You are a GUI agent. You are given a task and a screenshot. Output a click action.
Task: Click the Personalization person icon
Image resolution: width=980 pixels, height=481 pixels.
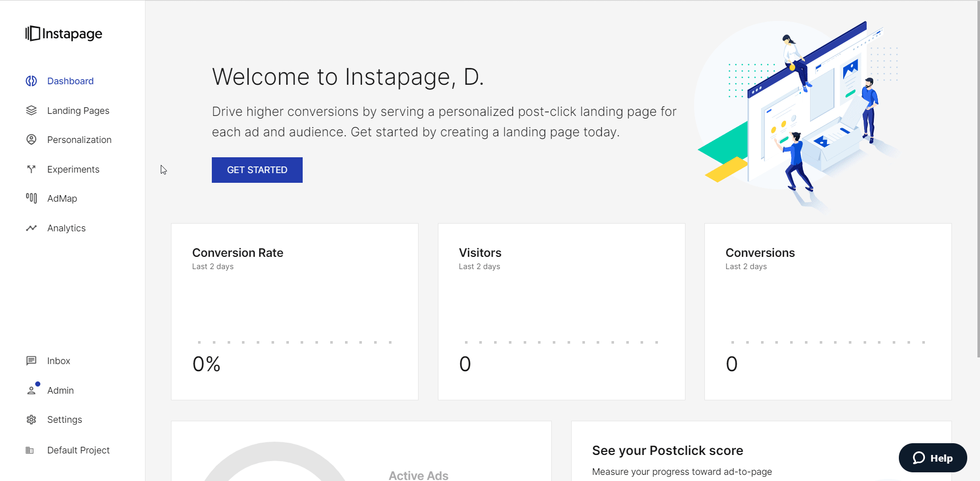(31, 139)
